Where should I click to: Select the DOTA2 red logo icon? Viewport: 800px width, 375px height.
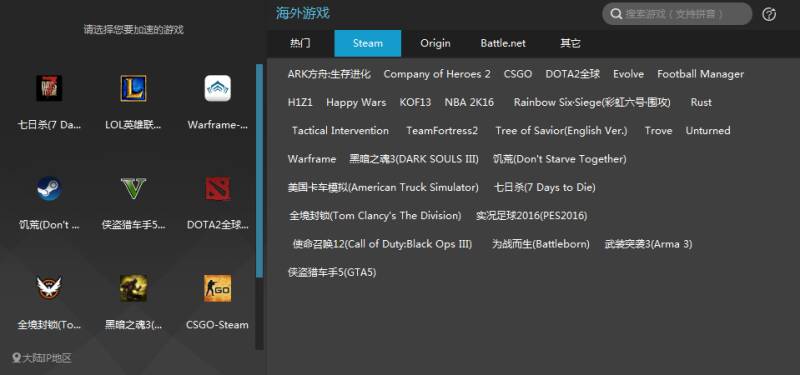[x=218, y=189]
